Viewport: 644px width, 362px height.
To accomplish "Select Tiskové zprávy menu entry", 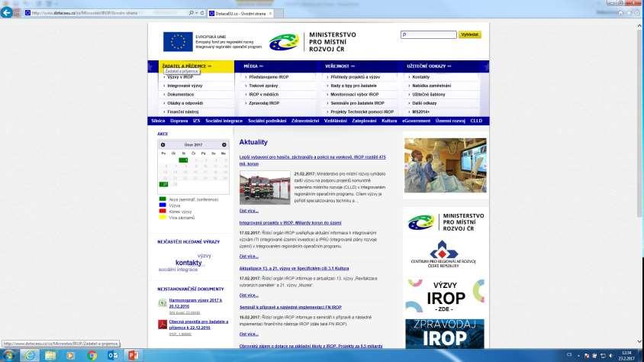I will (x=263, y=86).
